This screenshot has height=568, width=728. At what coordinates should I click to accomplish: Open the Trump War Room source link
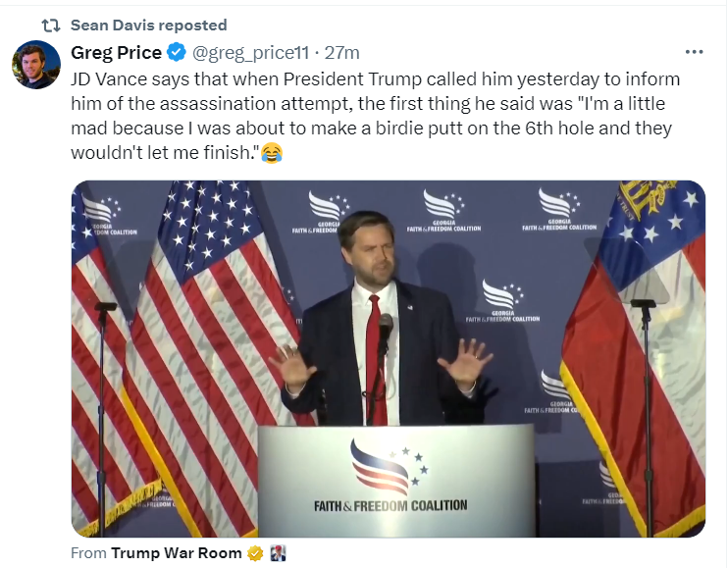(x=176, y=553)
